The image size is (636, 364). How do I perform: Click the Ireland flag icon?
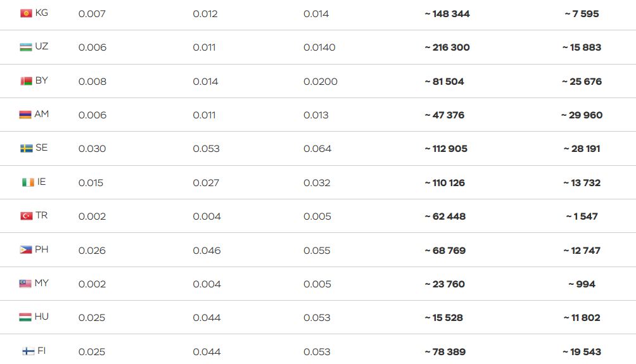tap(28, 182)
